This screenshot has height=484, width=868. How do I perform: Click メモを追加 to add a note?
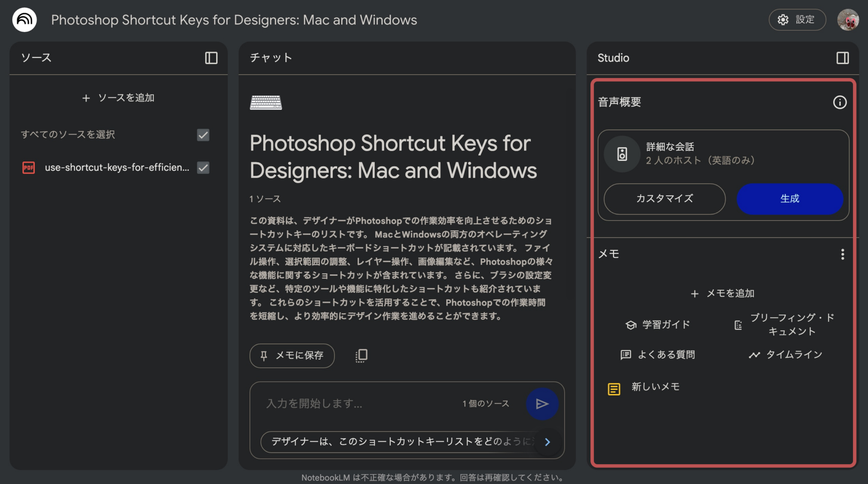(722, 294)
